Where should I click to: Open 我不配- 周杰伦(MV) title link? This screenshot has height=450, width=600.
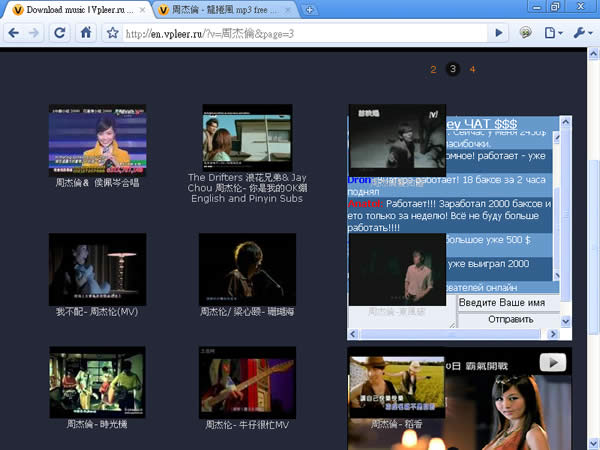pos(97,312)
